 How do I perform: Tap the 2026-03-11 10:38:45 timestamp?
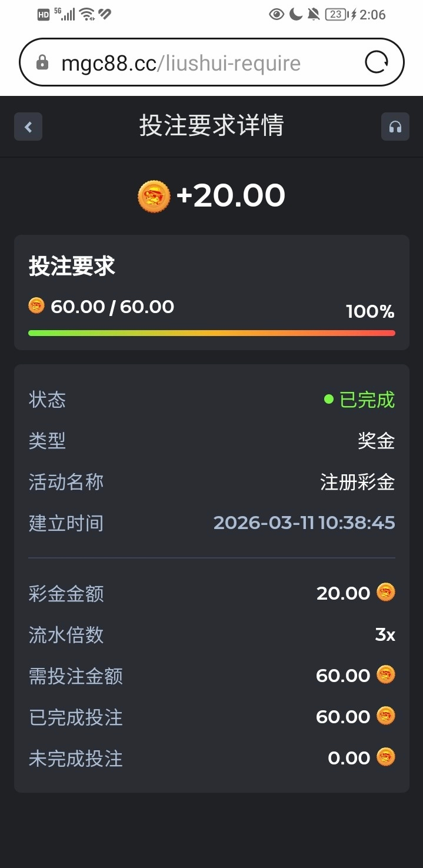304,523
